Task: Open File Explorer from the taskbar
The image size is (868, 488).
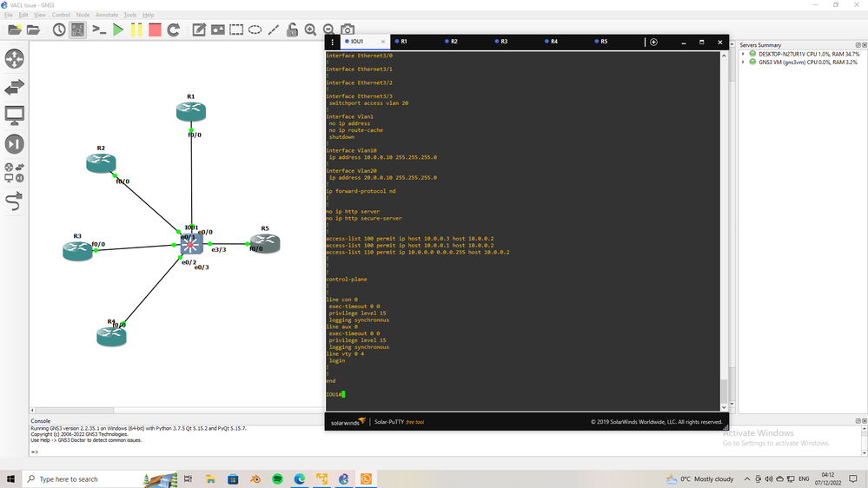Action: click(x=211, y=479)
